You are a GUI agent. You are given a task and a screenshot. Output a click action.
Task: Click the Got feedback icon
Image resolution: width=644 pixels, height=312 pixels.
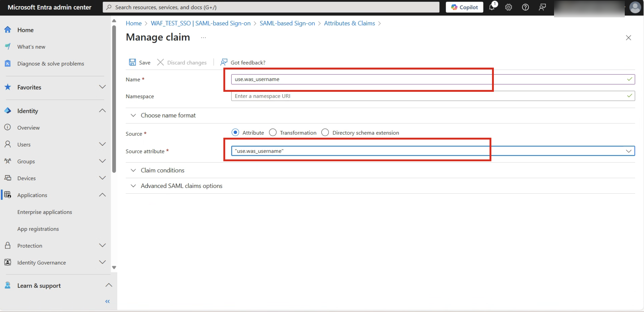(224, 62)
